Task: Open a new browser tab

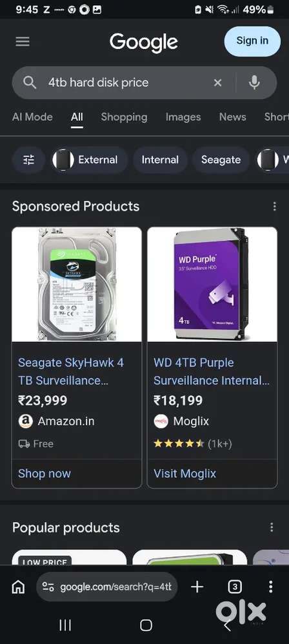Action: [197, 587]
